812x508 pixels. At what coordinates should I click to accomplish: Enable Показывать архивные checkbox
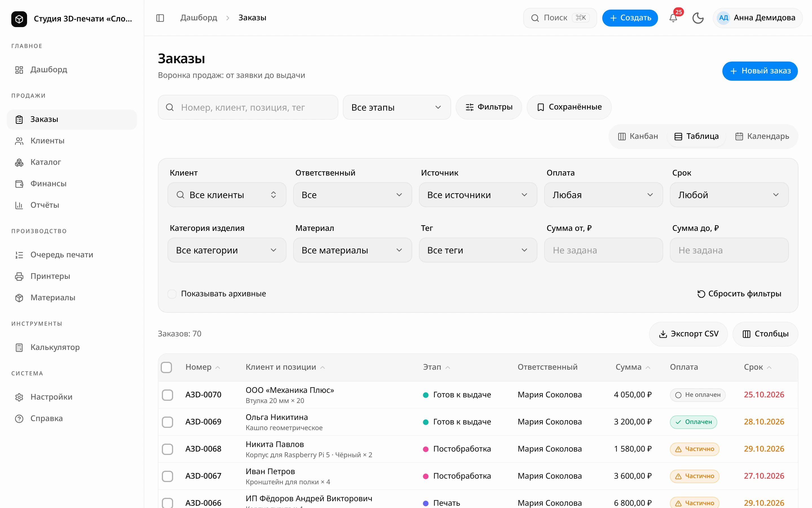pos(172,294)
